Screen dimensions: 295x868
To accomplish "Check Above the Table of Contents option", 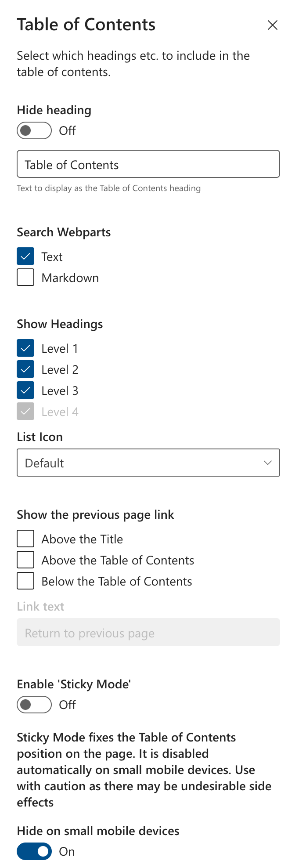I will [x=25, y=560].
